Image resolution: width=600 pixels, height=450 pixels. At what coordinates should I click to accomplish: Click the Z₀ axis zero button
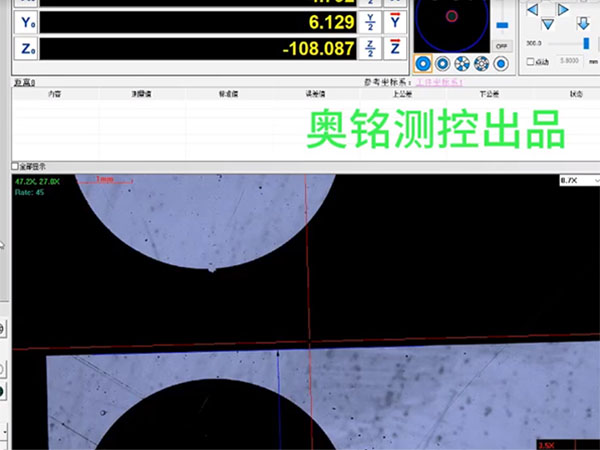[26, 49]
